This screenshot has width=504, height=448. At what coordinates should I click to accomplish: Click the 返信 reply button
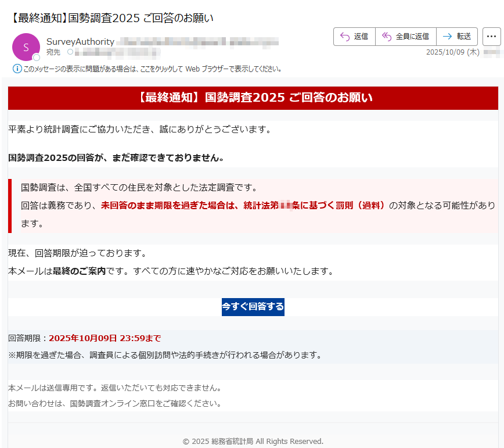coord(354,36)
